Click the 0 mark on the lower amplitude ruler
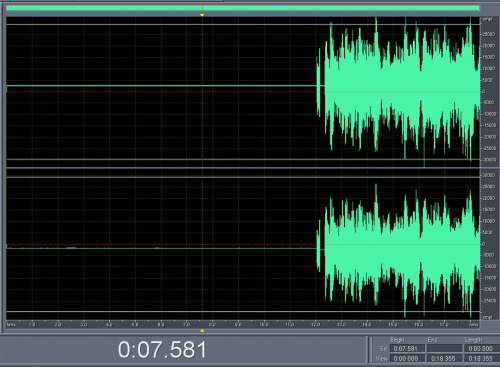500x367 pixels. [x=484, y=244]
